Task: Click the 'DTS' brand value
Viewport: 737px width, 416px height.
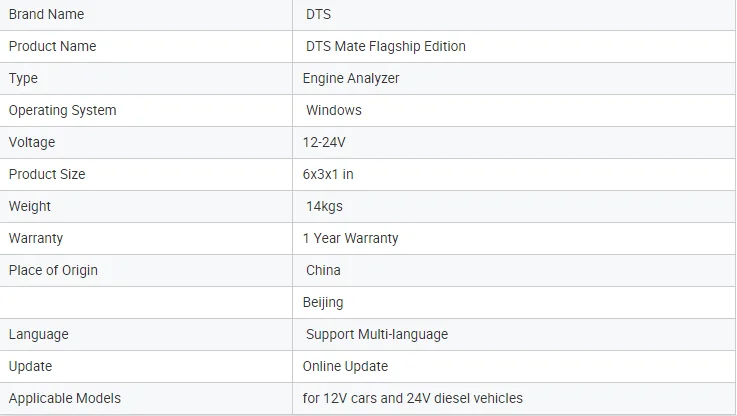Action: pos(318,15)
